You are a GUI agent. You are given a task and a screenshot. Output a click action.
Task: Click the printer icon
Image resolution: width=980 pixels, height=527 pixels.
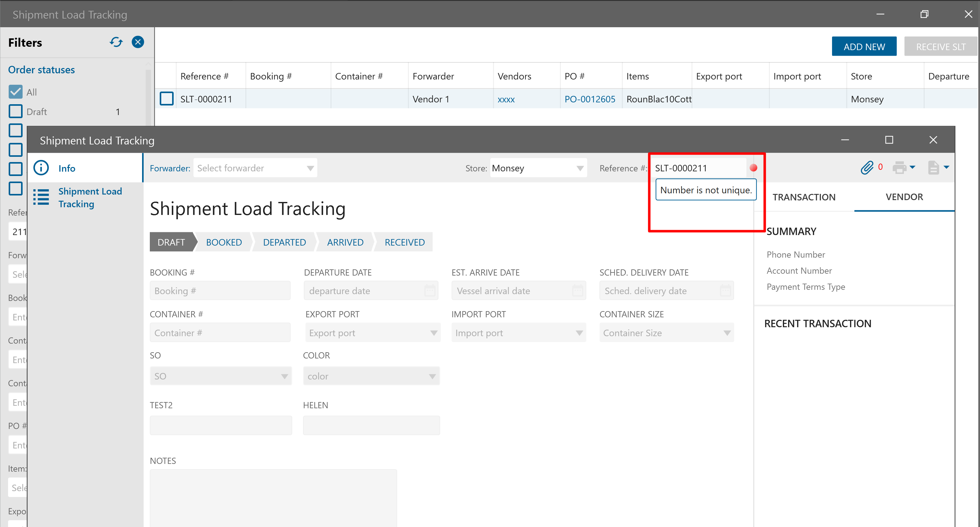pos(899,168)
